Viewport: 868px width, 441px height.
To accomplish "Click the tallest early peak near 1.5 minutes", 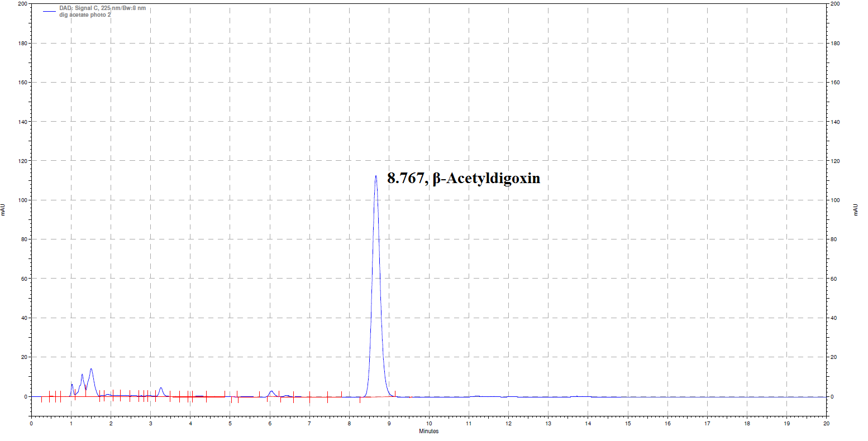I will coord(91,369).
